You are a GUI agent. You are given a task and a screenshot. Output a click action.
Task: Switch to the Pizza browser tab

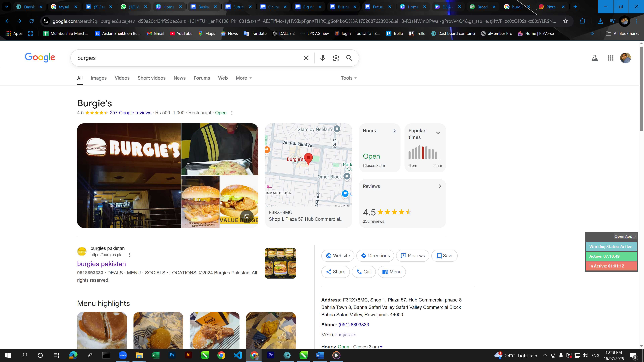[x=551, y=7]
